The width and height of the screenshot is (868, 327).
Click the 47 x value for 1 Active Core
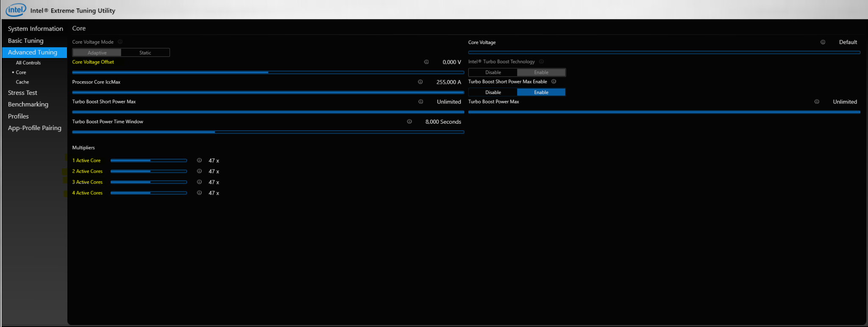(x=214, y=161)
